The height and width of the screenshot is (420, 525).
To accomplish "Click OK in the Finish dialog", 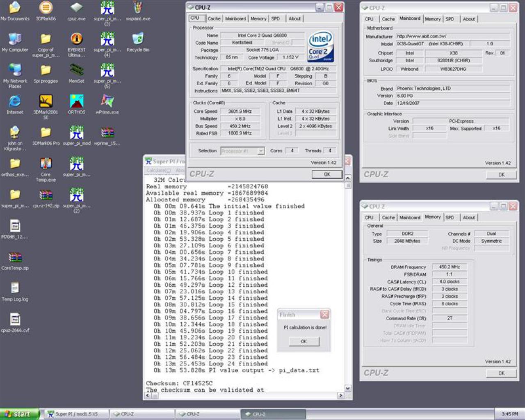I will pyautogui.click(x=304, y=341).
